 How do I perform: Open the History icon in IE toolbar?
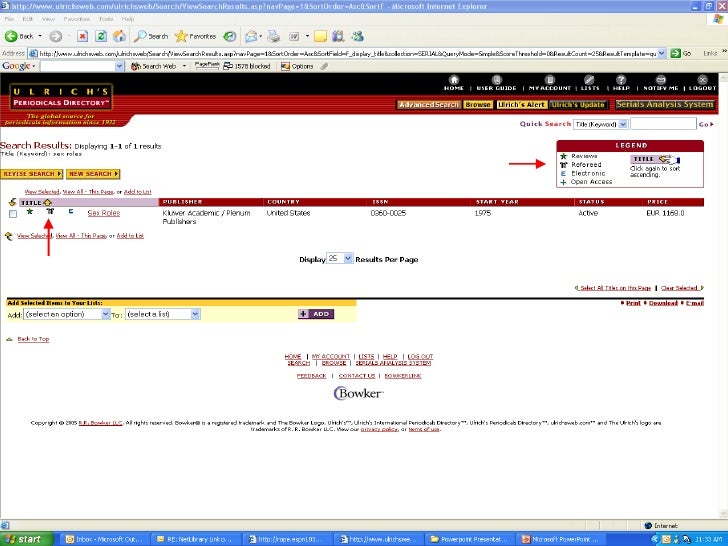click(230, 36)
